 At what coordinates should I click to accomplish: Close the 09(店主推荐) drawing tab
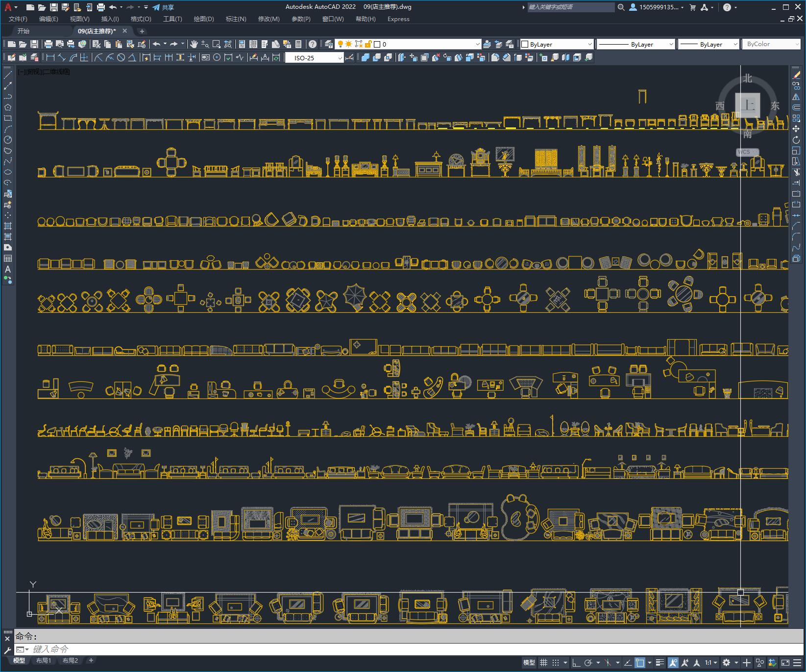(x=124, y=31)
